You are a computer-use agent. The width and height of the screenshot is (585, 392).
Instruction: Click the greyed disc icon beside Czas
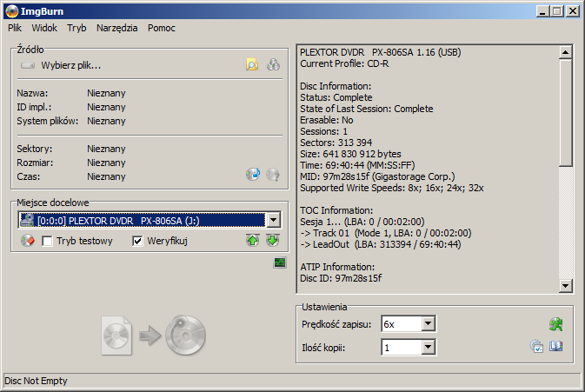(x=273, y=174)
